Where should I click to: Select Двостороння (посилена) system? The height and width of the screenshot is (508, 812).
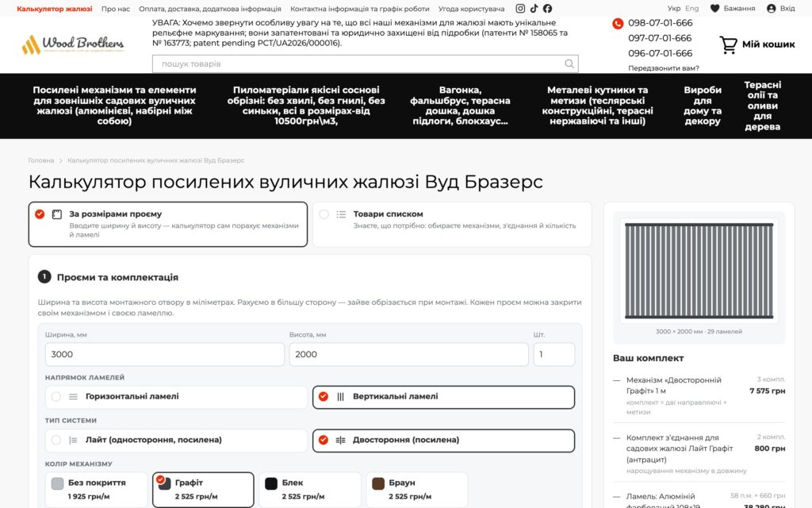coord(444,441)
